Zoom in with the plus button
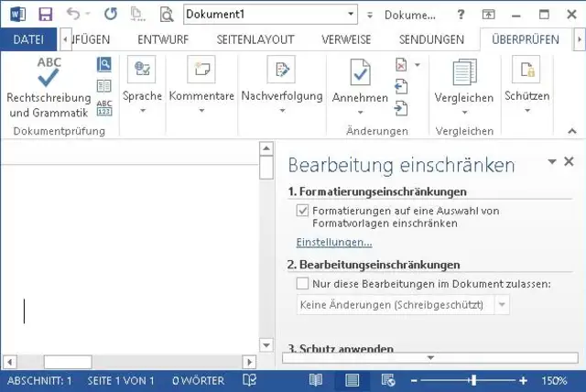 [523, 381]
